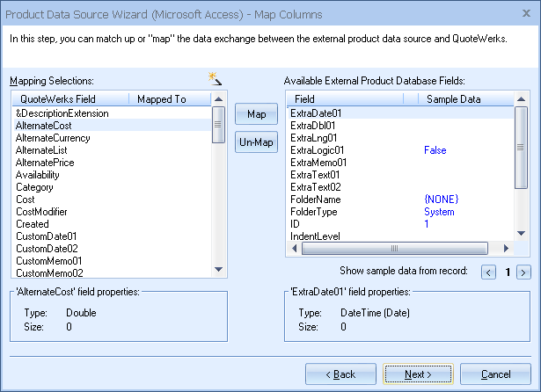Screen dimensions: 541x392
Task: Select ExtraLogic01 in the external fields list
Action: coord(317,150)
